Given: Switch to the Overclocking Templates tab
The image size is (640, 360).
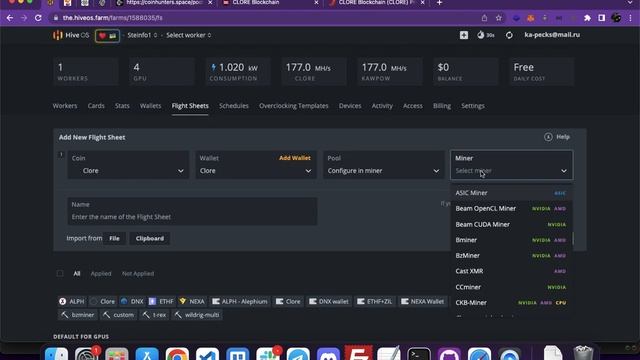Looking at the screenshot, I should coord(293,106).
